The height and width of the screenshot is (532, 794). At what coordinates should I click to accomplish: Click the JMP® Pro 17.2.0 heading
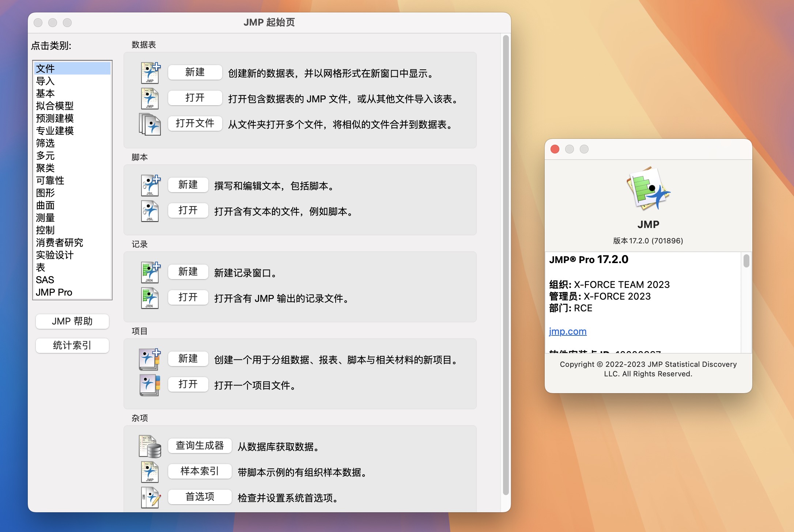pos(589,260)
